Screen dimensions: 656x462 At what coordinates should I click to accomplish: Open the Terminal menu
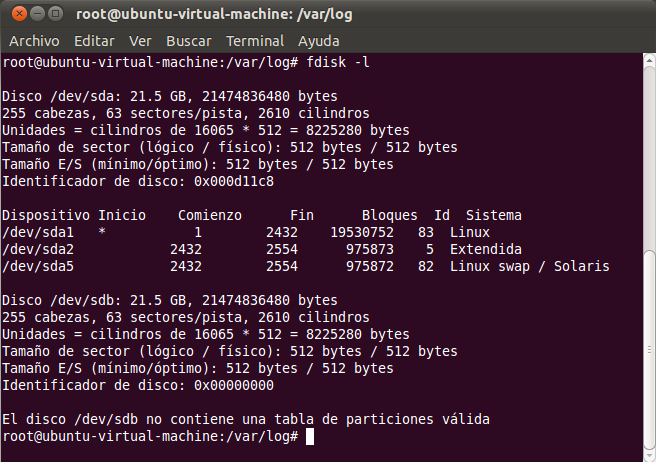[254, 41]
